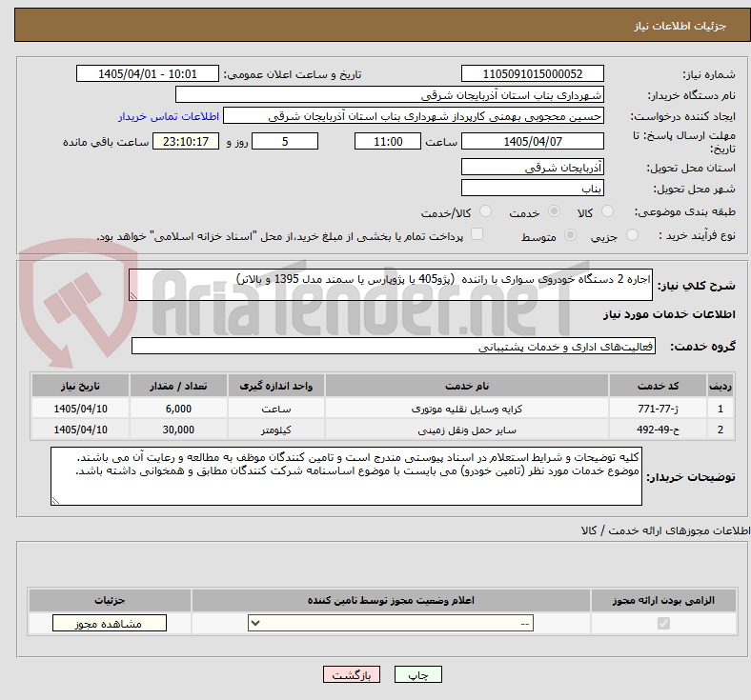Select the جزیی purchase type radio
751x700 pixels.
coord(632,235)
